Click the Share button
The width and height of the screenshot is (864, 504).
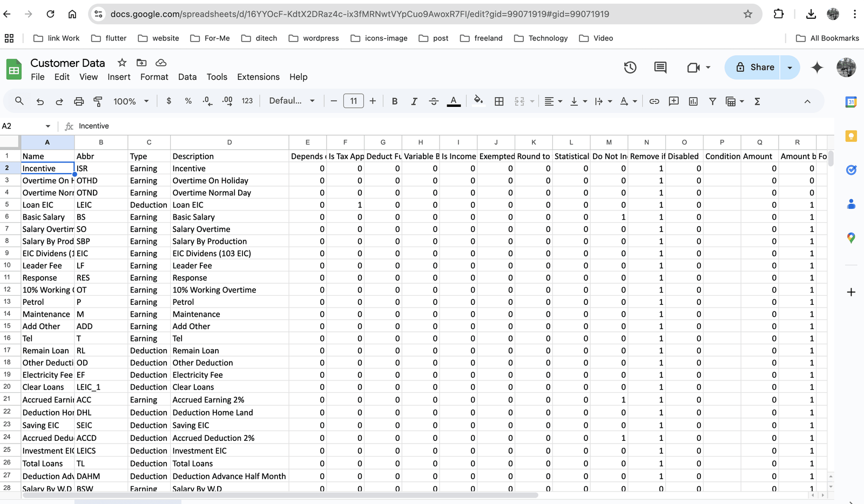pyautogui.click(x=754, y=67)
